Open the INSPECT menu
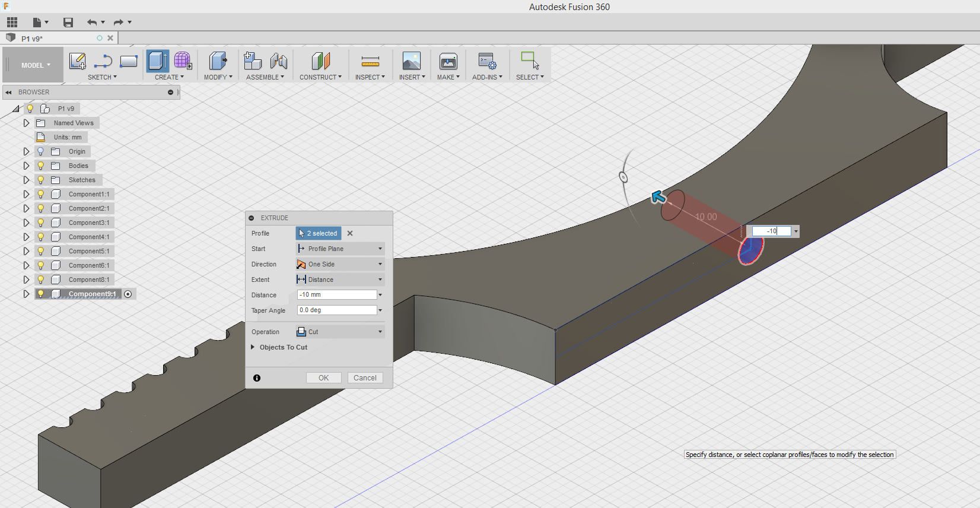This screenshot has width=980, height=508. (x=370, y=77)
